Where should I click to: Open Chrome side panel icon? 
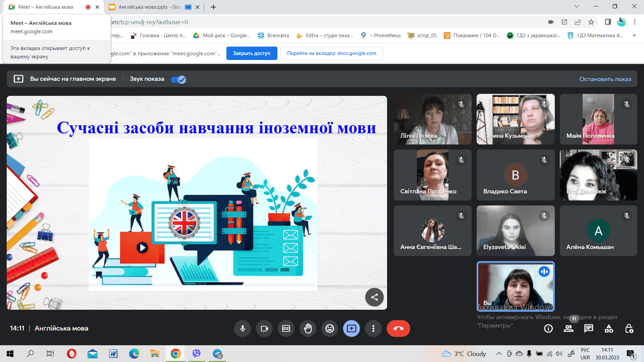tap(608, 22)
